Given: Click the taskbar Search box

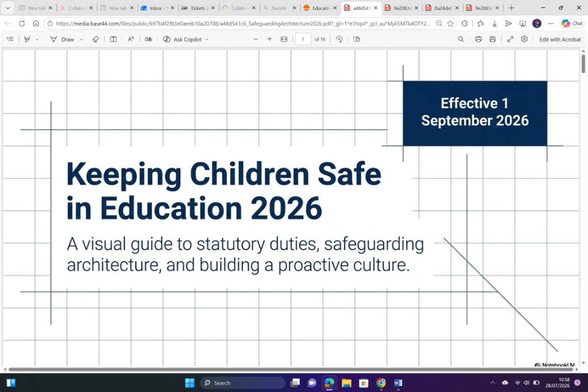Looking at the screenshot, I should point(243,383).
